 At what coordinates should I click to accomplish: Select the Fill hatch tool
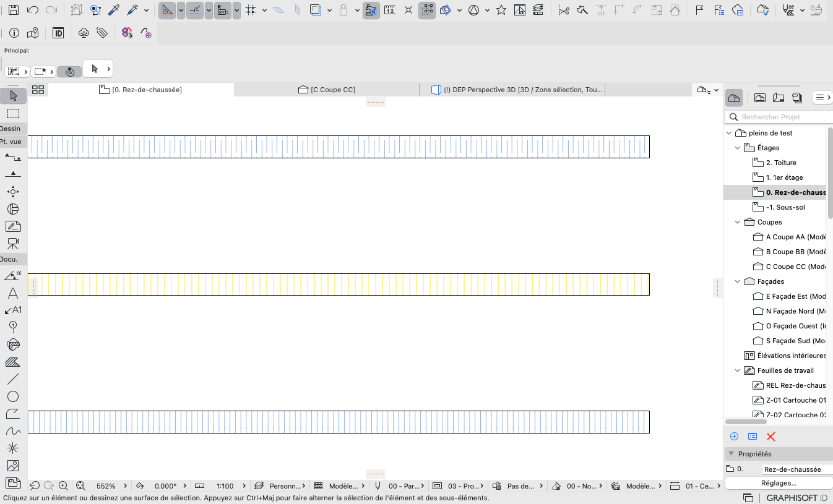point(13,362)
